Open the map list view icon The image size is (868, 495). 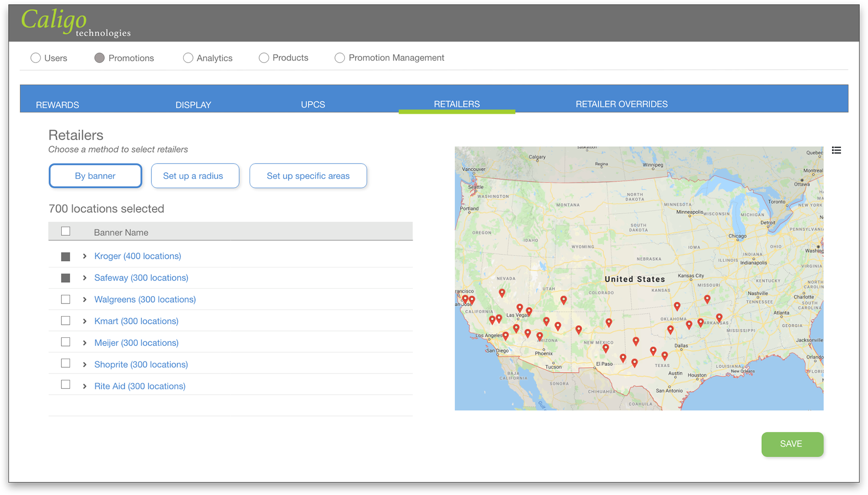click(x=836, y=150)
